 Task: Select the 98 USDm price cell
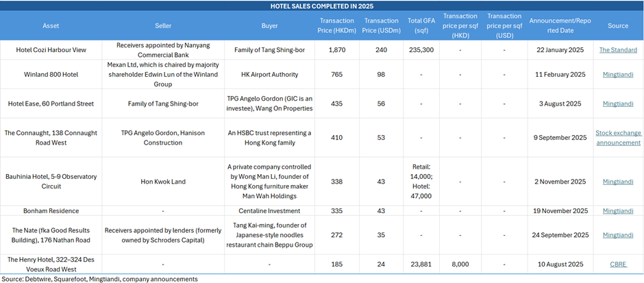pos(381,74)
